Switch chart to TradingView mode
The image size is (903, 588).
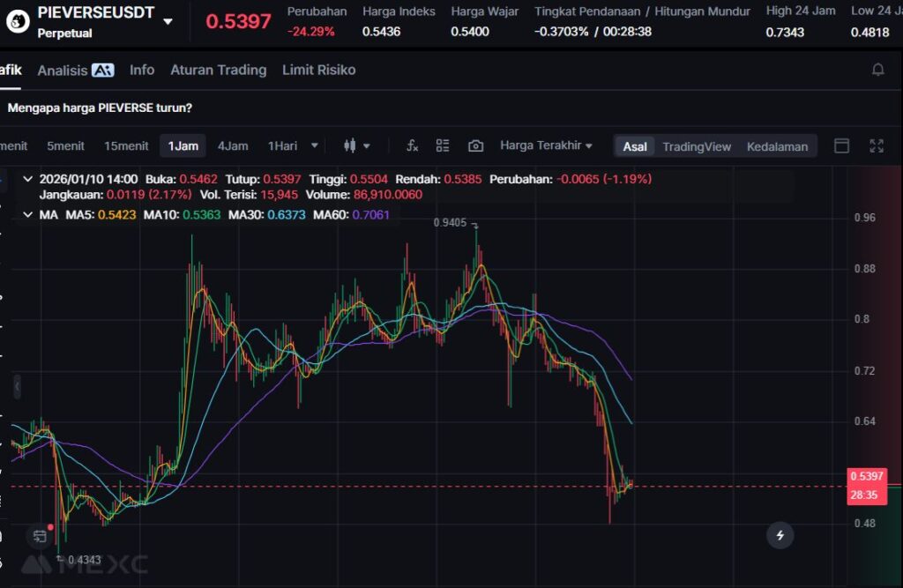point(697,146)
